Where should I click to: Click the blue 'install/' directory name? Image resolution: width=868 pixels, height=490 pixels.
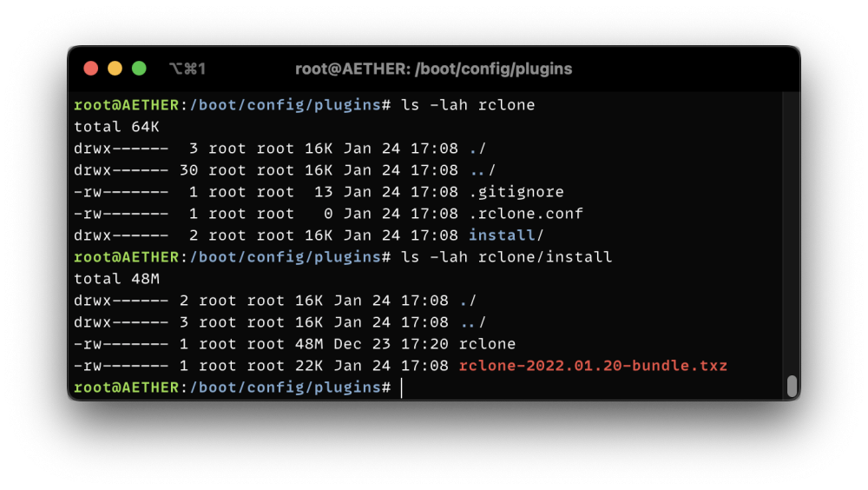point(506,235)
